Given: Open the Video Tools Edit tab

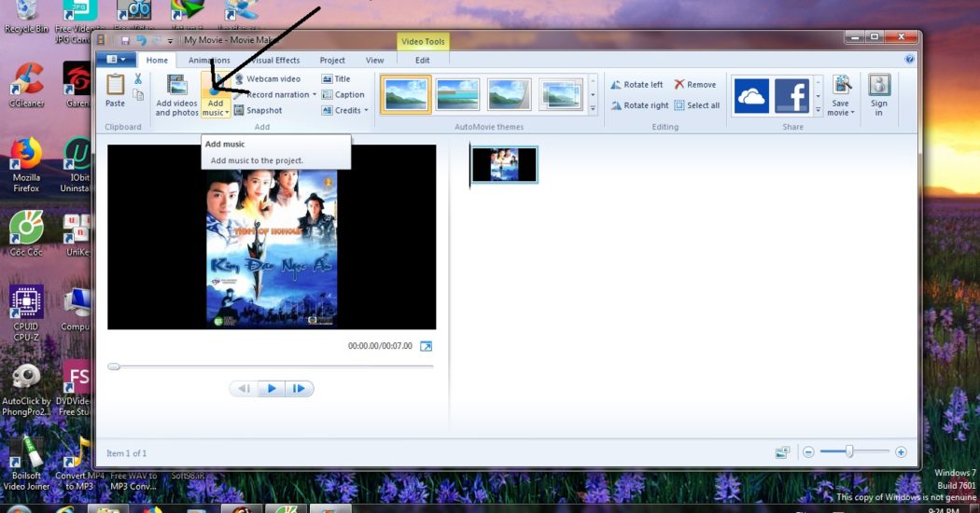Looking at the screenshot, I should tap(423, 60).
